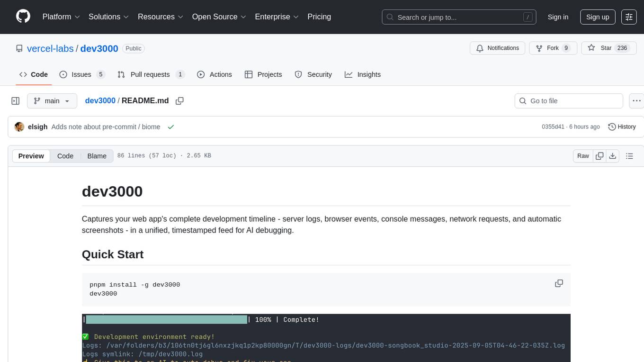Open the command palette icon in header
The width and height of the screenshot is (644, 362).
click(629, 17)
